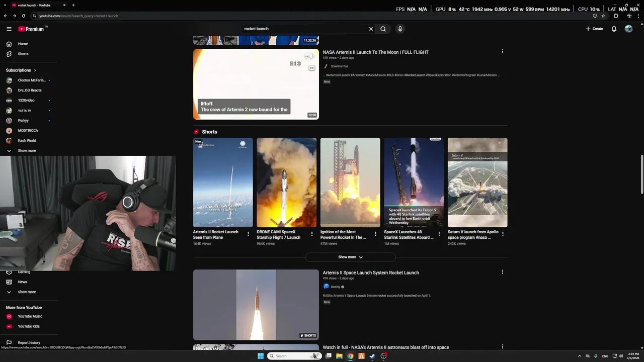Open the 1320video subscription
The image size is (644, 362).
pos(29,101)
